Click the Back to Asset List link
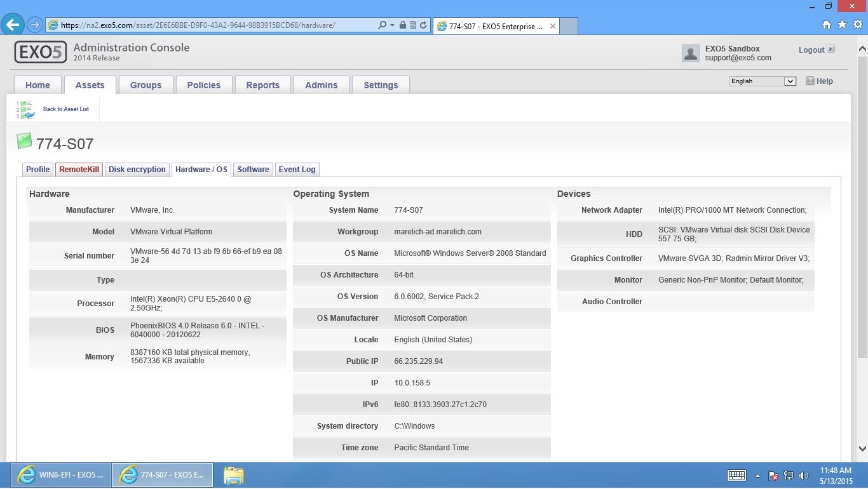 (x=66, y=109)
